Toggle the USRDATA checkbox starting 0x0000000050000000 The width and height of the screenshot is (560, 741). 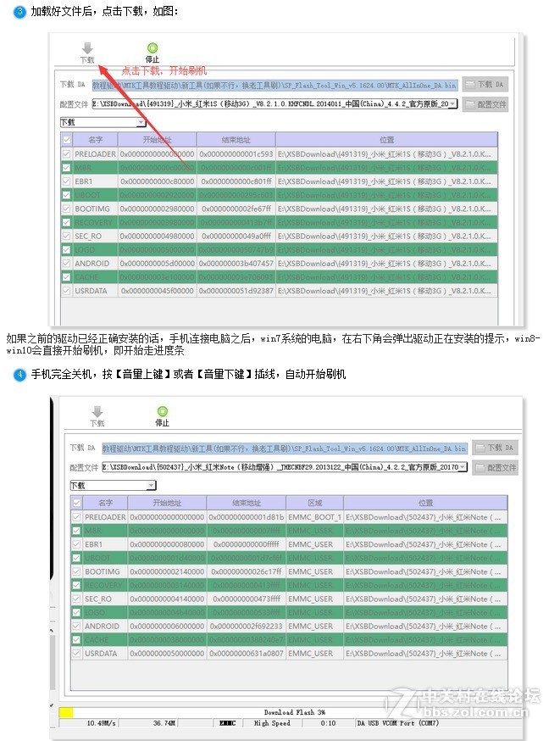point(76,654)
